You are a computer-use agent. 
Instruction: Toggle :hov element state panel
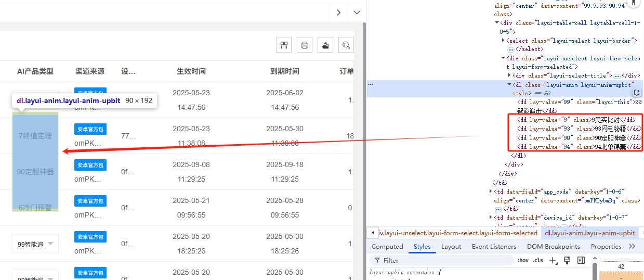click(x=523, y=260)
